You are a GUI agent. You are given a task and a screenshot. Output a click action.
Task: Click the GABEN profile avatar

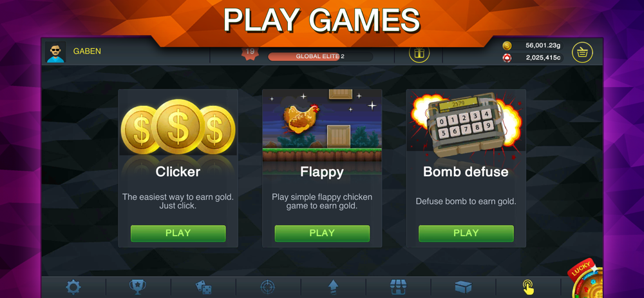tap(55, 52)
